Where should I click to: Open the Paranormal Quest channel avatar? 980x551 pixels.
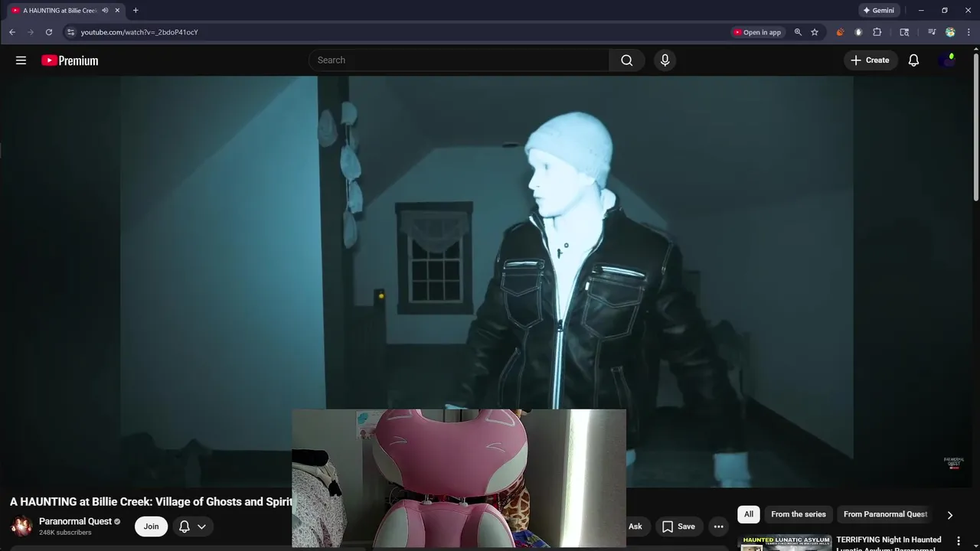[21, 526]
